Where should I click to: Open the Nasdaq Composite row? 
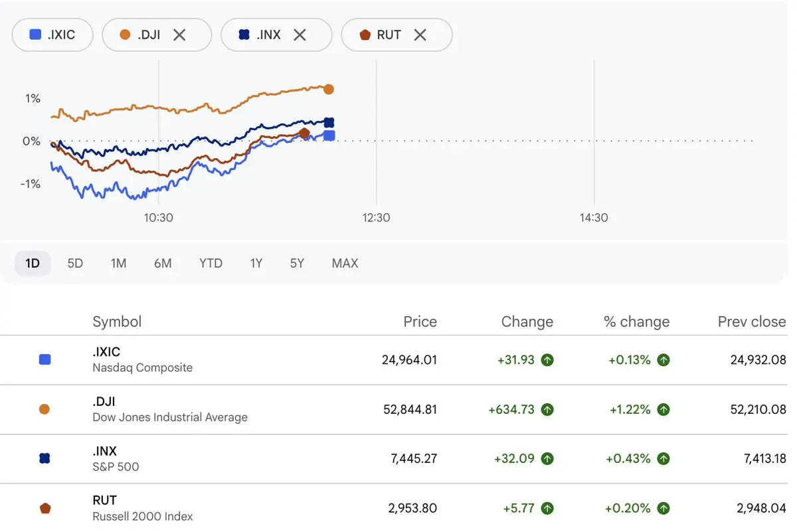[x=398, y=360]
